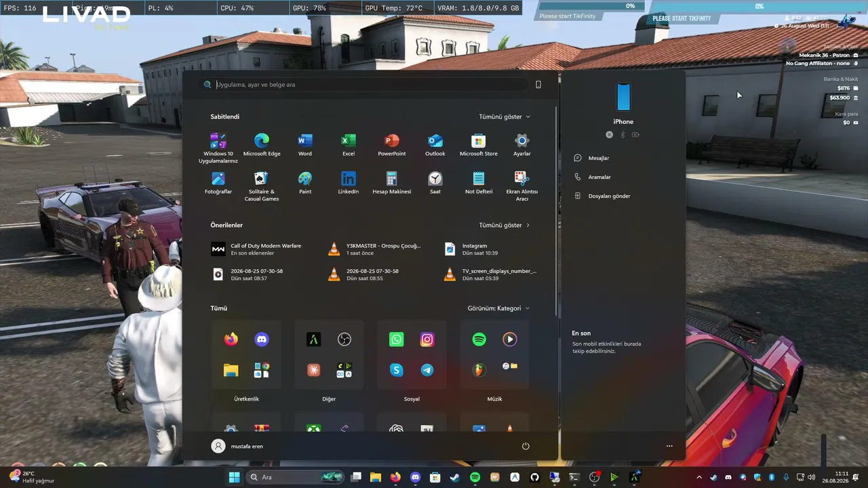868x488 pixels.
Task: Launch OBS Studio in the Diğer group
Action: pyautogui.click(x=344, y=340)
